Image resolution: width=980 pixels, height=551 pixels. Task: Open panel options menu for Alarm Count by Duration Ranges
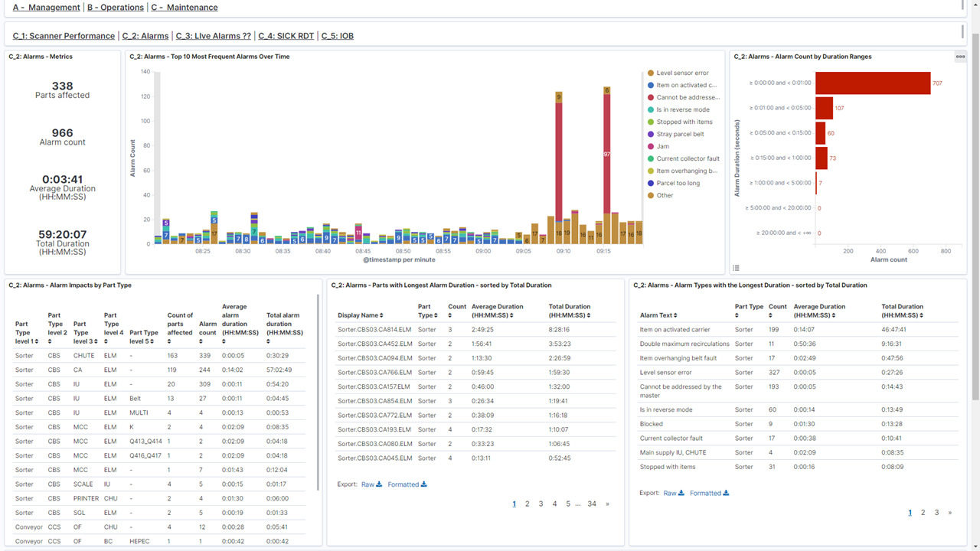pyautogui.click(x=960, y=57)
